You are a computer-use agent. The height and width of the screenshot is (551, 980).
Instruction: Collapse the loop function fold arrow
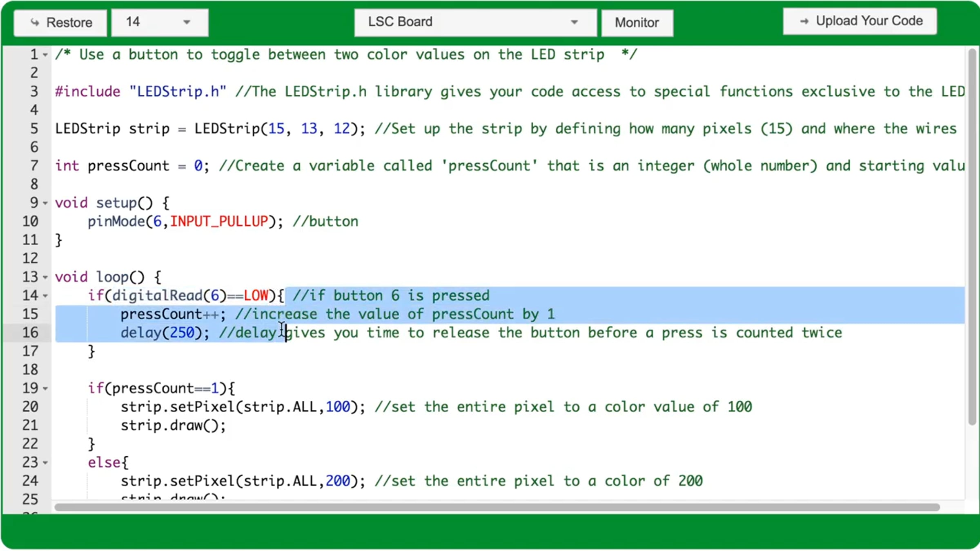click(45, 277)
